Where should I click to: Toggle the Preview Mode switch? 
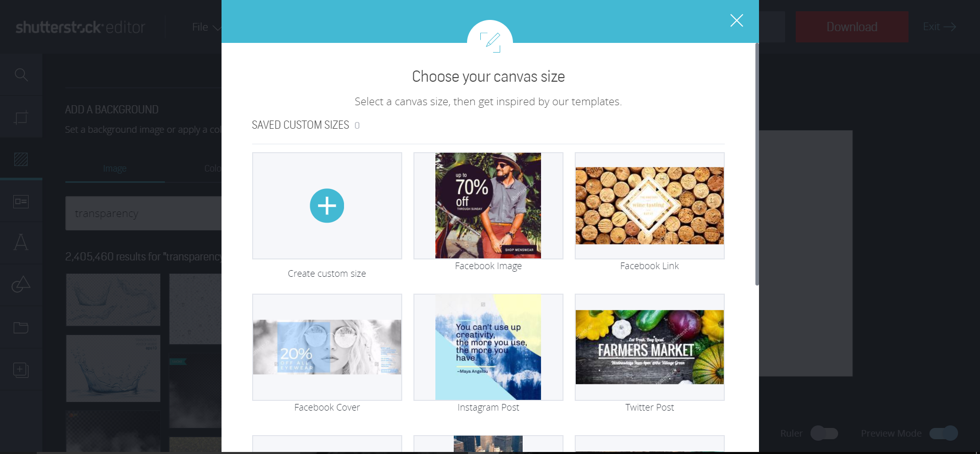coord(944,434)
